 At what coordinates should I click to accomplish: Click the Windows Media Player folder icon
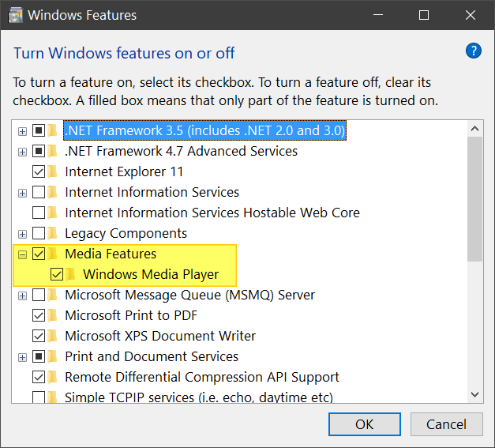point(71,274)
